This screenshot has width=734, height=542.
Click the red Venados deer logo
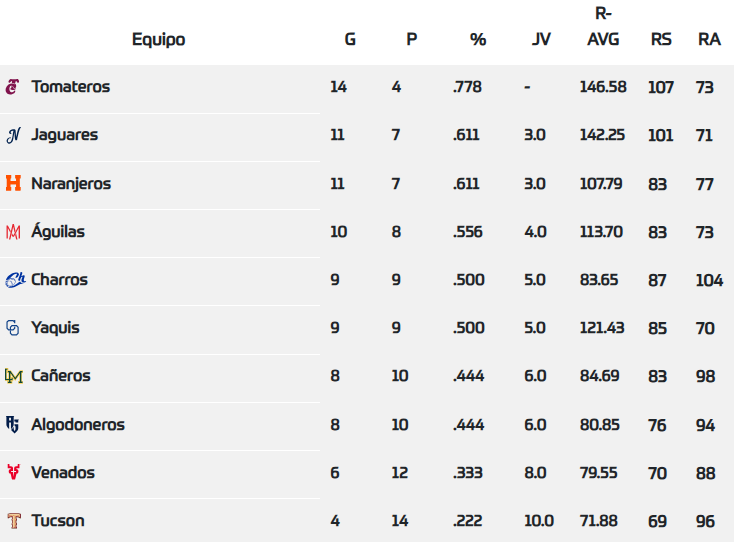(x=13, y=473)
